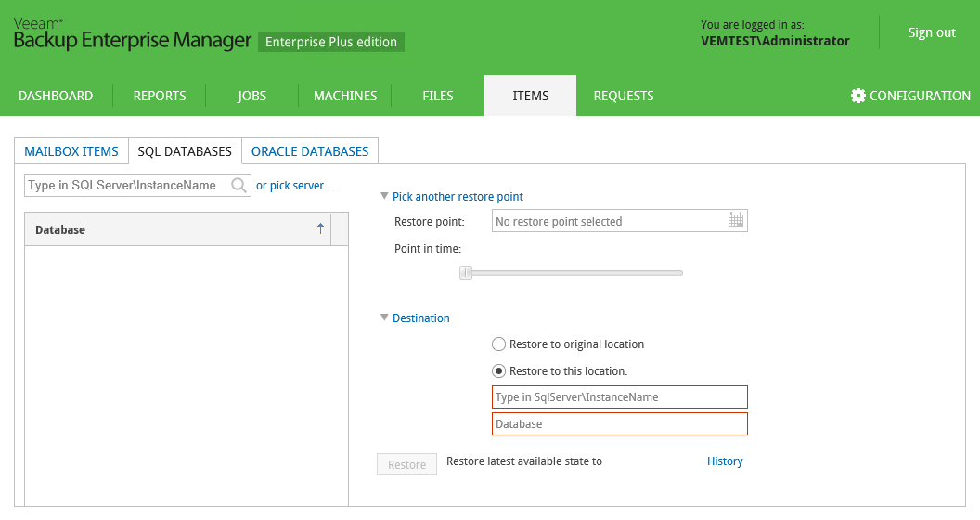Click the 'or pick server ...' link
980x520 pixels.
pyautogui.click(x=296, y=186)
